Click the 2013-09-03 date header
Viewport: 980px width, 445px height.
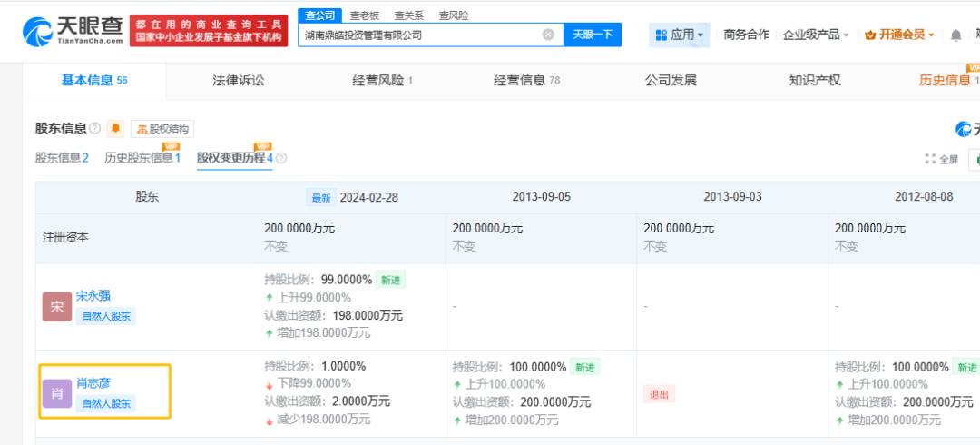(x=732, y=197)
